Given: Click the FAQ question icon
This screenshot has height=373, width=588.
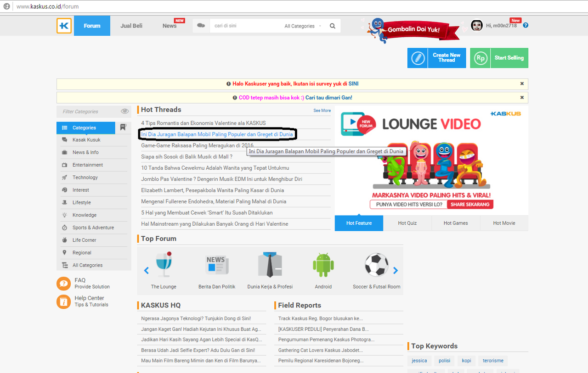Looking at the screenshot, I should click(63, 284).
